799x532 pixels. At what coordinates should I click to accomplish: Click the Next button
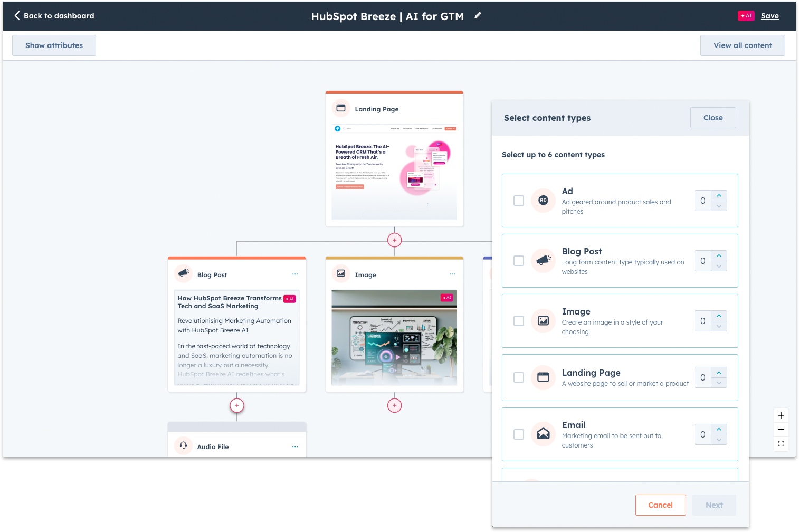[714, 505]
